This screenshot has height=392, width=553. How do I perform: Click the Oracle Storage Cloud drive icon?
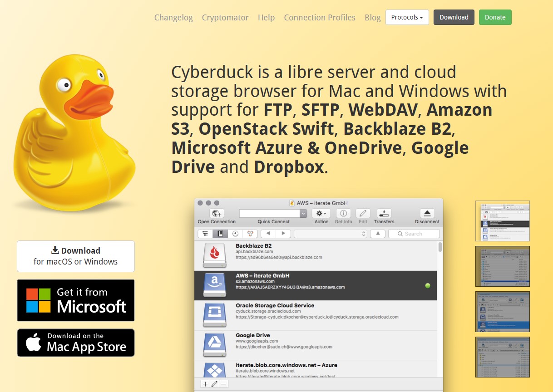click(215, 315)
